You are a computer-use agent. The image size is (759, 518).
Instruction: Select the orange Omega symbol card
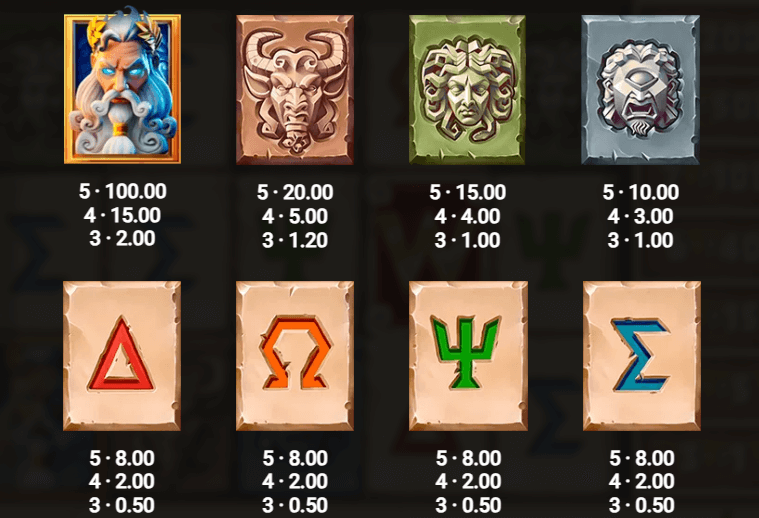(x=295, y=356)
